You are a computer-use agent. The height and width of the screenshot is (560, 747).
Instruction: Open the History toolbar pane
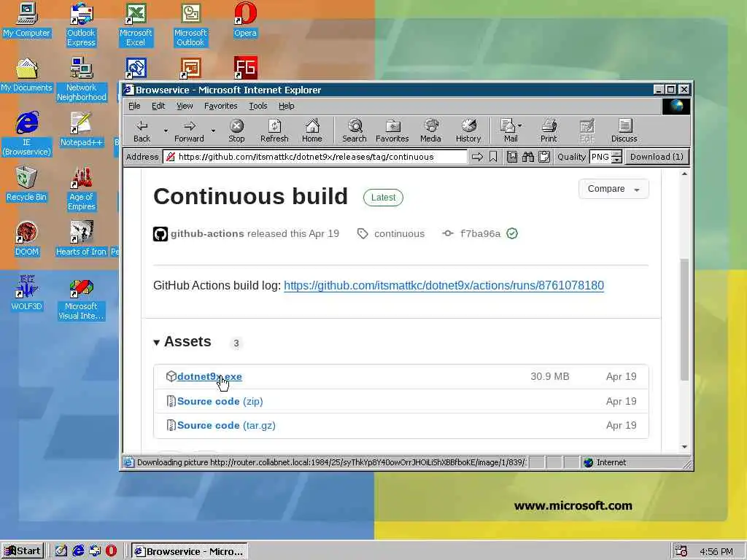pos(468,131)
